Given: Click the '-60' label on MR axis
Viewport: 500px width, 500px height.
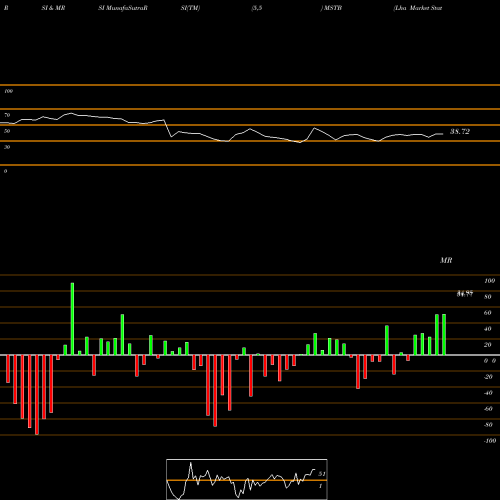Looking at the screenshot, I should pos(488,409).
